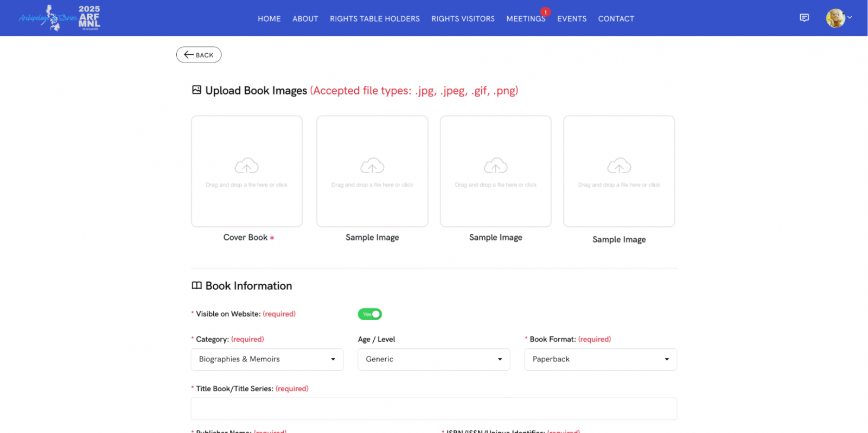Open the middle Sample Image upload dropzone
The image size is (868, 433).
click(x=496, y=171)
